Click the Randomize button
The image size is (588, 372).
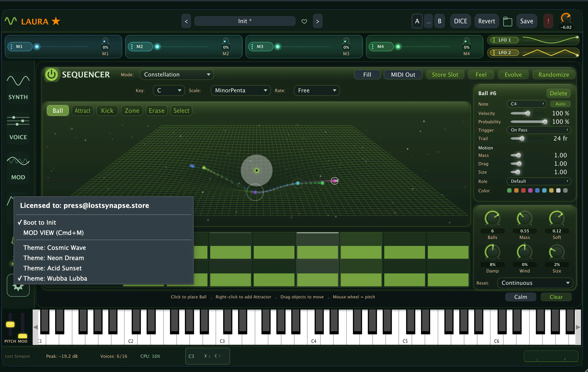[x=553, y=75]
